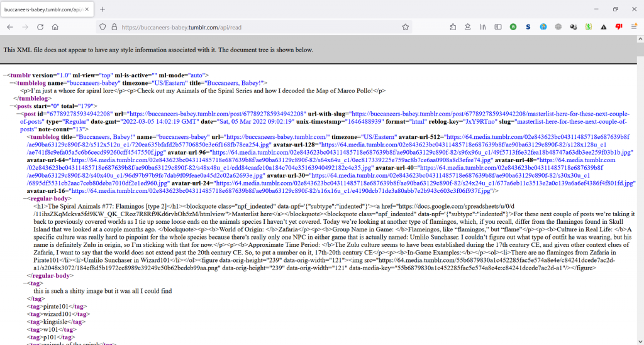
Task: Click the blue S extension icon
Action: [528, 27]
